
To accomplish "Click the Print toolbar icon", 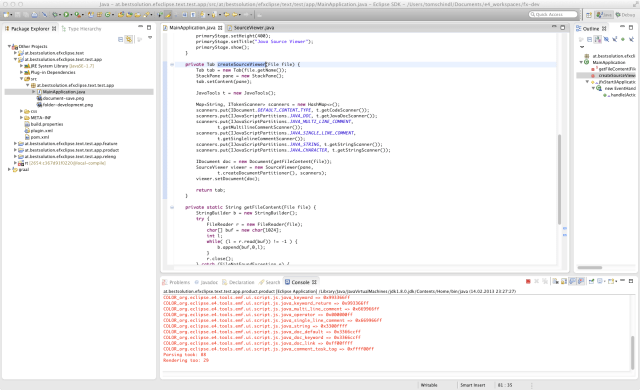I will [x=34, y=15].
